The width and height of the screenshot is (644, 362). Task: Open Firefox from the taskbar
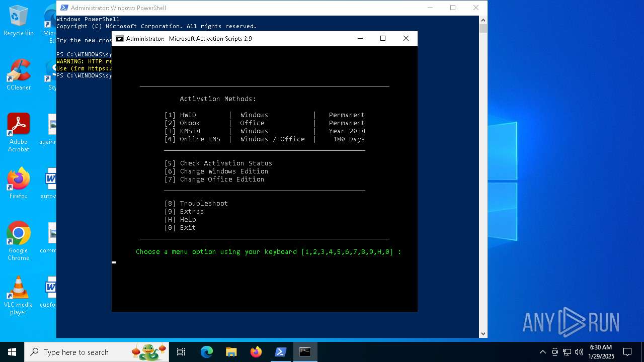(256, 352)
